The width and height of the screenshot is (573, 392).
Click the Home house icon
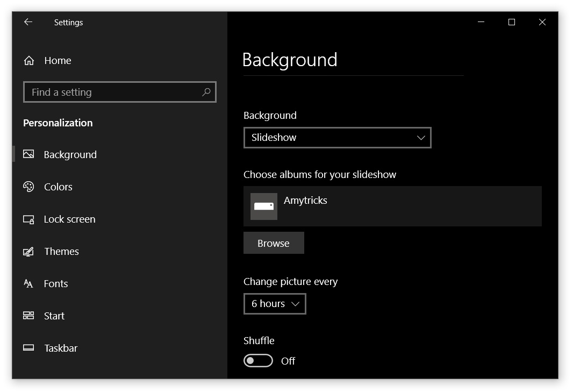(28, 60)
